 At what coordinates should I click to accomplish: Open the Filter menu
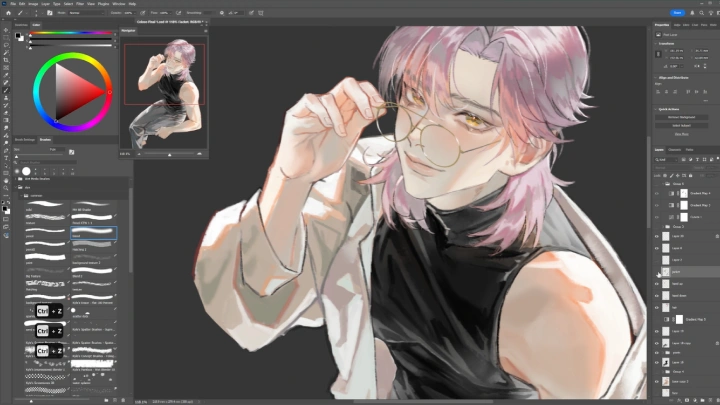click(80, 4)
